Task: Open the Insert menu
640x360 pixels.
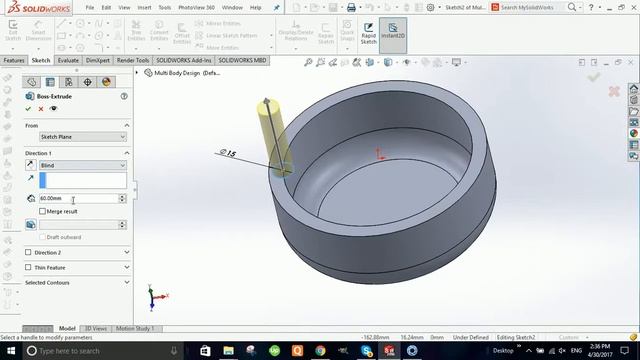Action: point(144,7)
